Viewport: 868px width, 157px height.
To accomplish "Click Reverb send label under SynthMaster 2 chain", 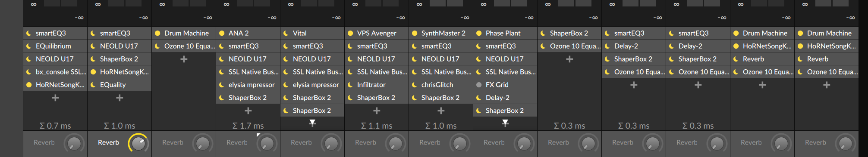I will (x=430, y=142).
